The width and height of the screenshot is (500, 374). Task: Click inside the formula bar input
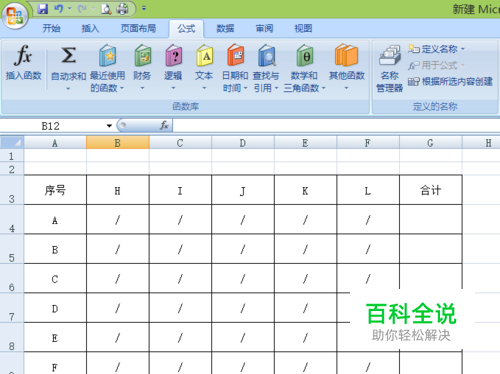(x=336, y=126)
